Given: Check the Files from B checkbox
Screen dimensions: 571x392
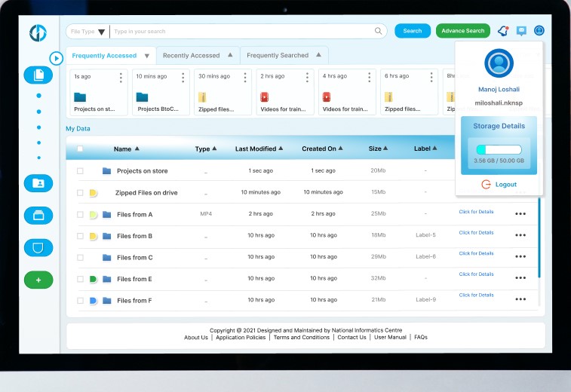Looking at the screenshot, I should click(80, 236).
